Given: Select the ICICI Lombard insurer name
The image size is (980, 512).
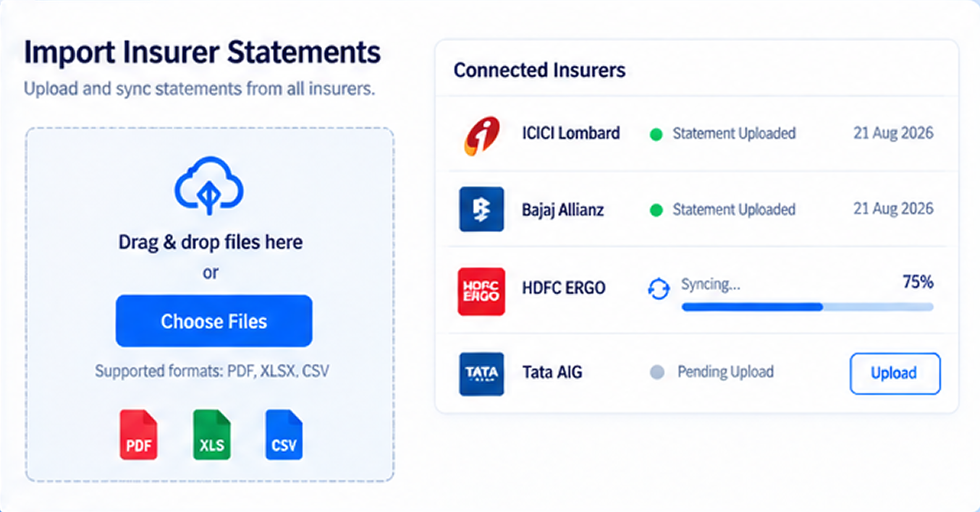Looking at the screenshot, I should click(571, 133).
